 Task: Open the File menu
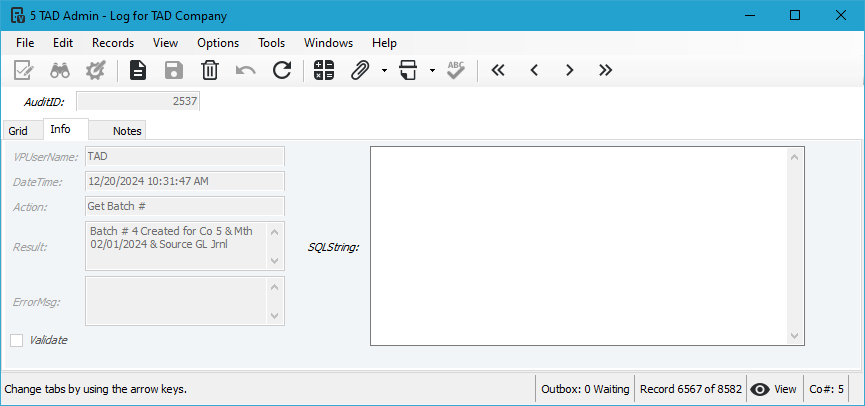pyautogui.click(x=25, y=43)
